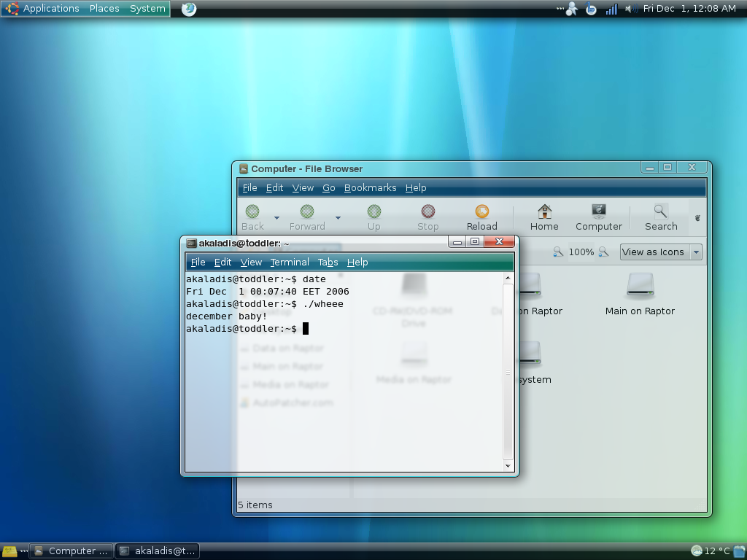This screenshot has height=560, width=747.
Task: Open the Bookmarks menu in the file browser
Action: (370, 187)
